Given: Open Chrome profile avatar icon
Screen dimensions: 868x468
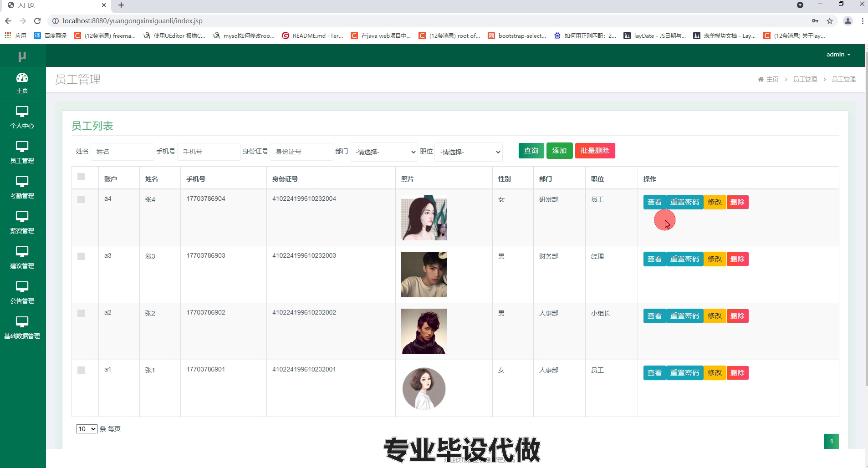Looking at the screenshot, I should [848, 21].
